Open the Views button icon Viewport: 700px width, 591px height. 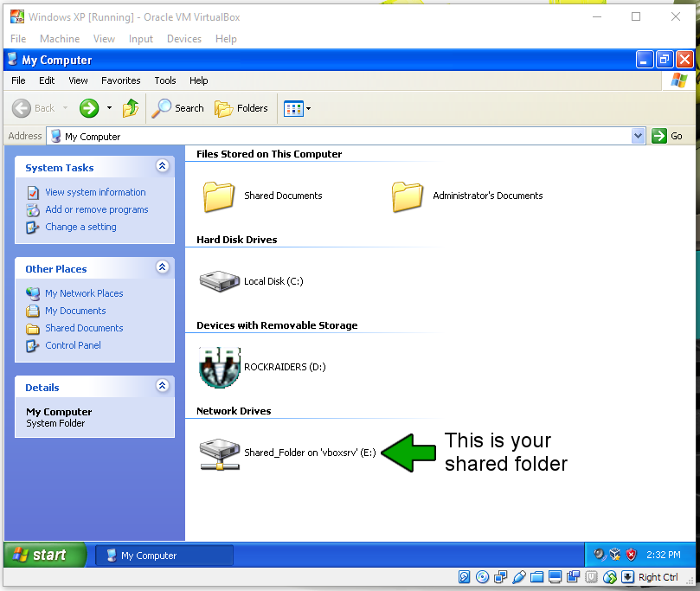click(x=293, y=108)
